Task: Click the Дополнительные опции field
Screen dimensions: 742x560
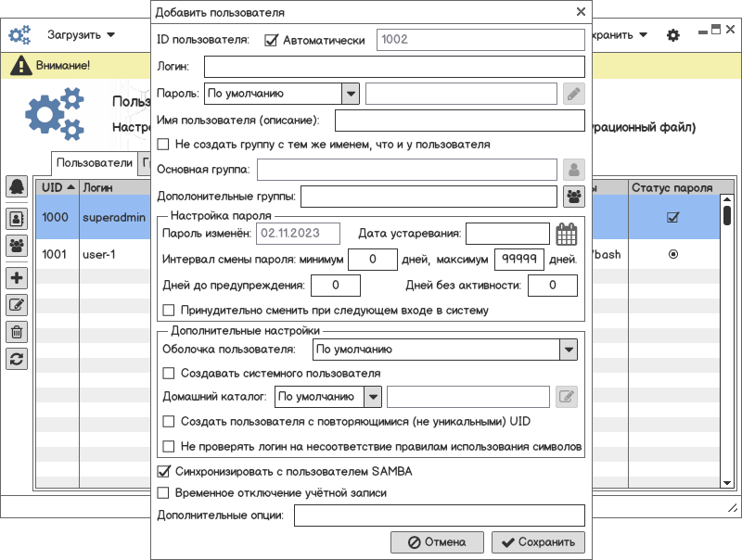Action: coord(439,515)
